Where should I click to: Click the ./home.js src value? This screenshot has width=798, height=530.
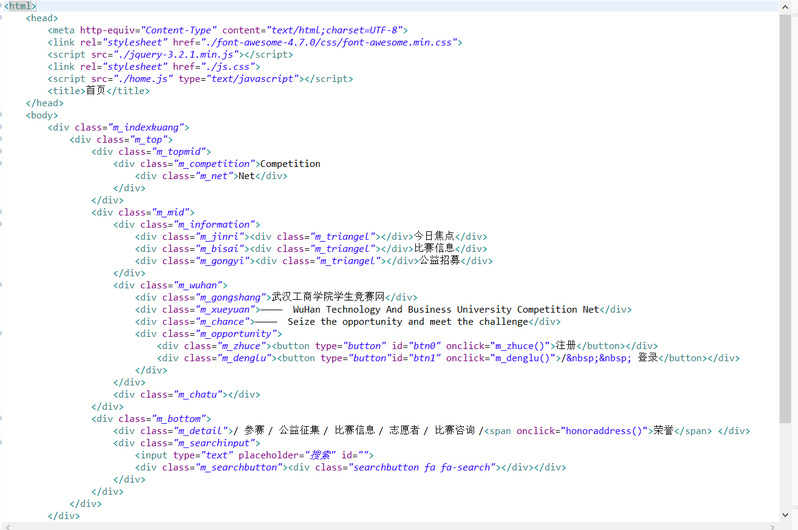click(x=143, y=79)
